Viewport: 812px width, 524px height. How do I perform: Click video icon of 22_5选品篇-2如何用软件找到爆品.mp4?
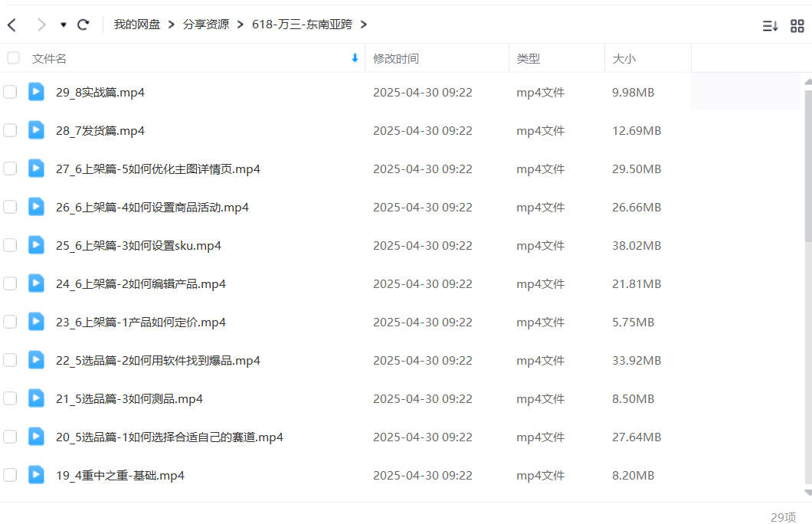(x=36, y=360)
